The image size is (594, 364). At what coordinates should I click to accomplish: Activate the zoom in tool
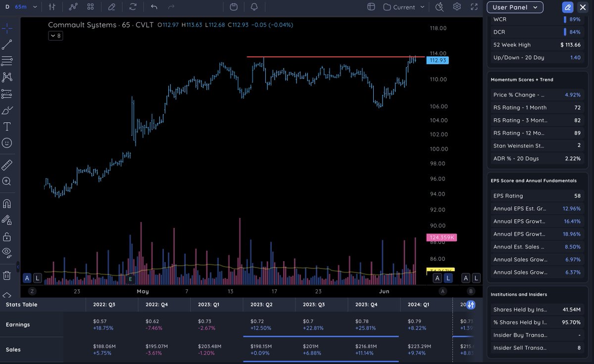tap(7, 181)
